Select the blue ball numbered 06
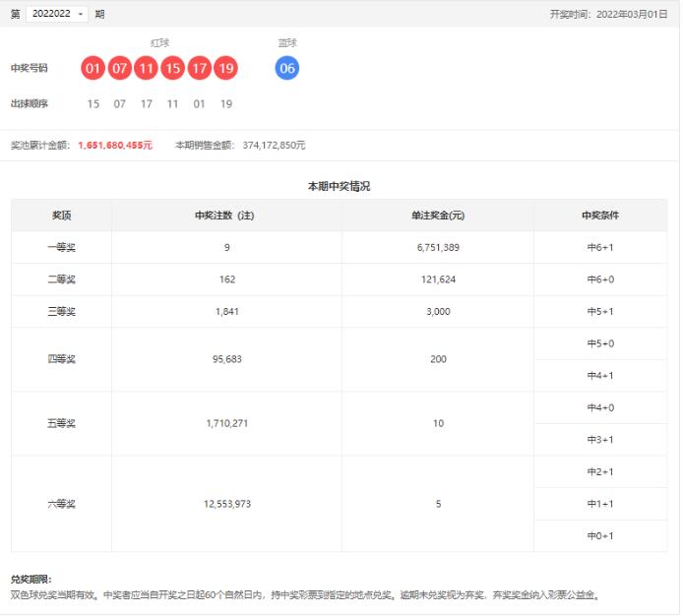Screen dimensions: 683x616 [x=287, y=68]
